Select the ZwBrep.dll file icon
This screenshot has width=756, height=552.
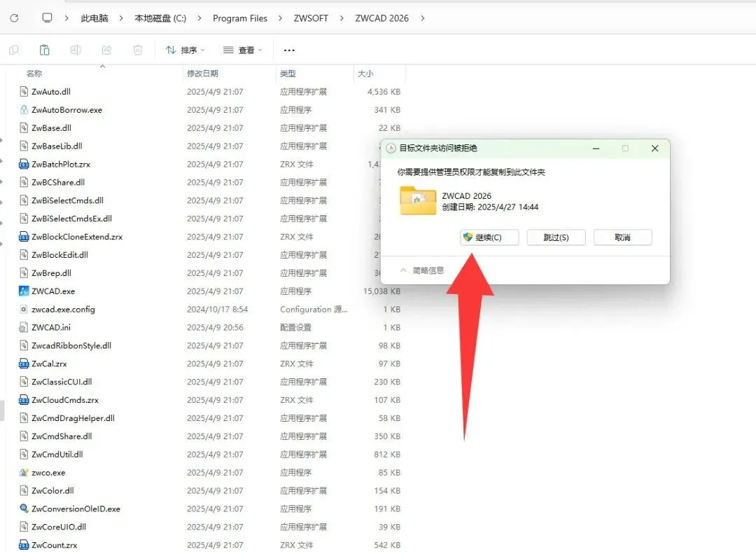(x=24, y=273)
